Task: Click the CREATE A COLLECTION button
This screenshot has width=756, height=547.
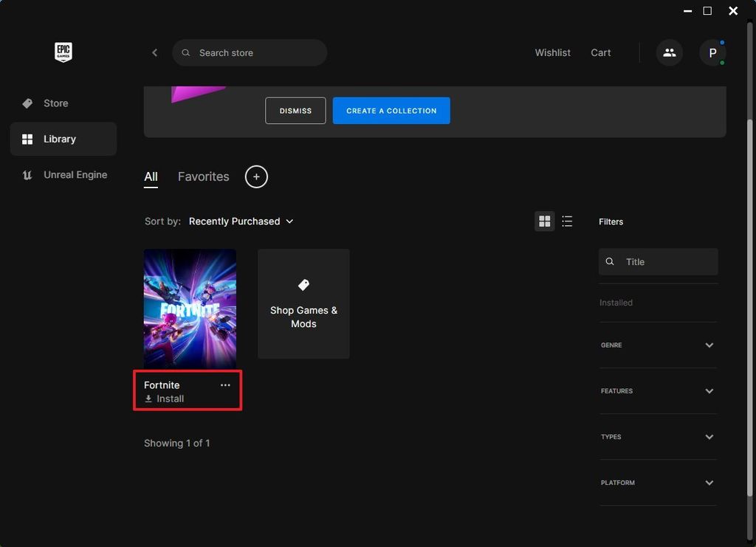Action: pos(391,110)
